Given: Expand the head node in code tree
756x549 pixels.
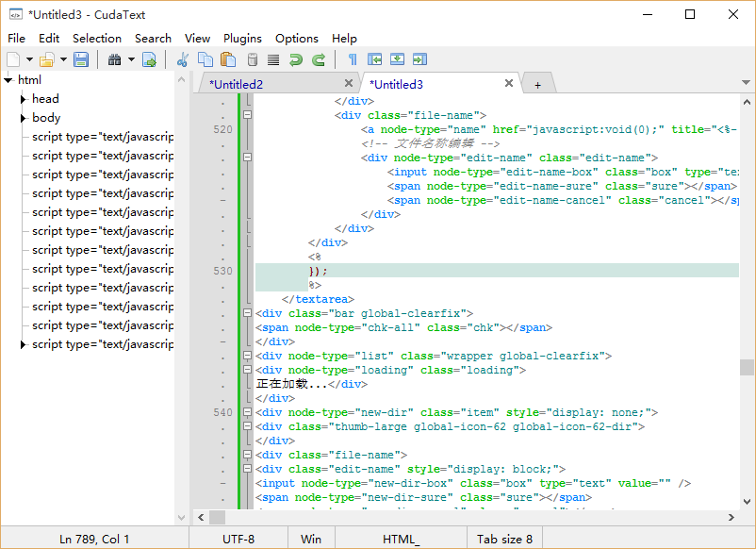Looking at the screenshot, I should (x=23, y=99).
